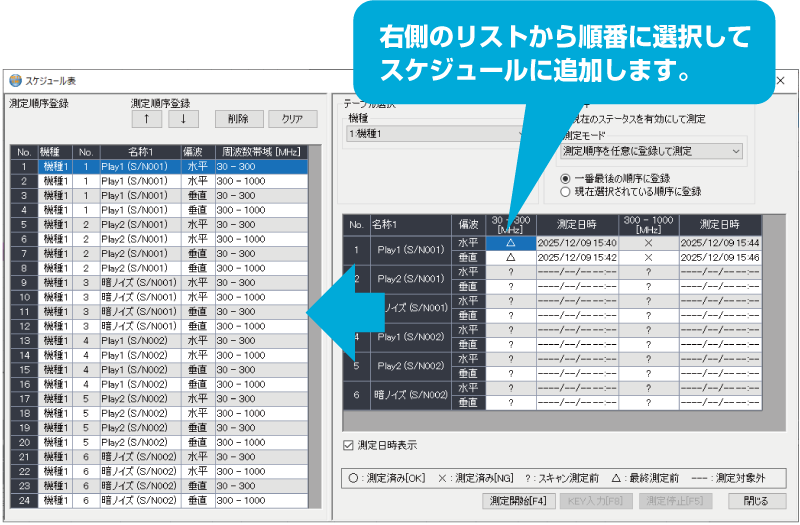Start measurement with 測定開始[F4] button
Screen dimensions: 800x525
[x=518, y=501]
